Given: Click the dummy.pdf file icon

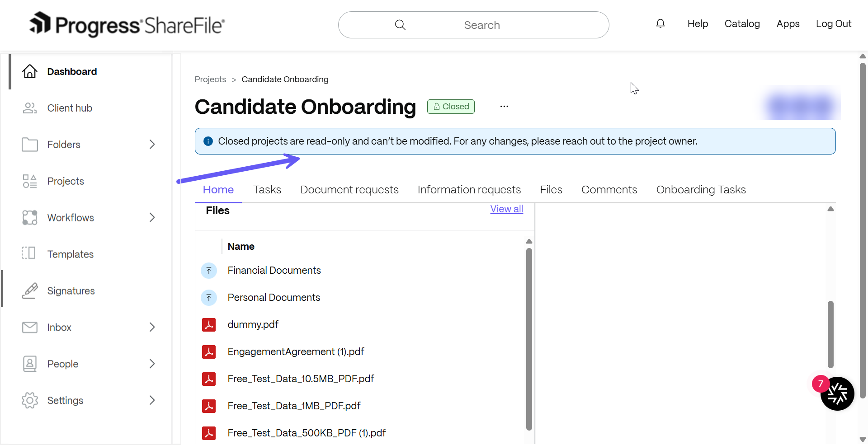Looking at the screenshot, I should pyautogui.click(x=209, y=324).
